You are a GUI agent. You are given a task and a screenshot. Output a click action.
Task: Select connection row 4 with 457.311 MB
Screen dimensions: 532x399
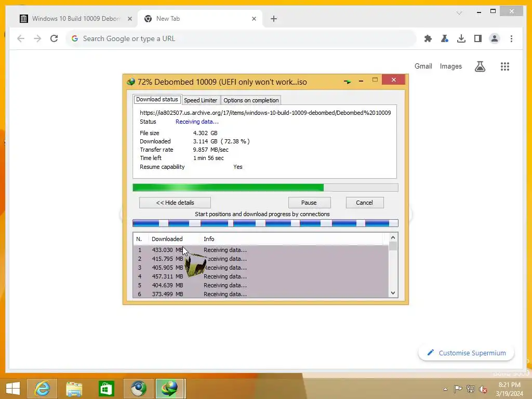click(261, 276)
